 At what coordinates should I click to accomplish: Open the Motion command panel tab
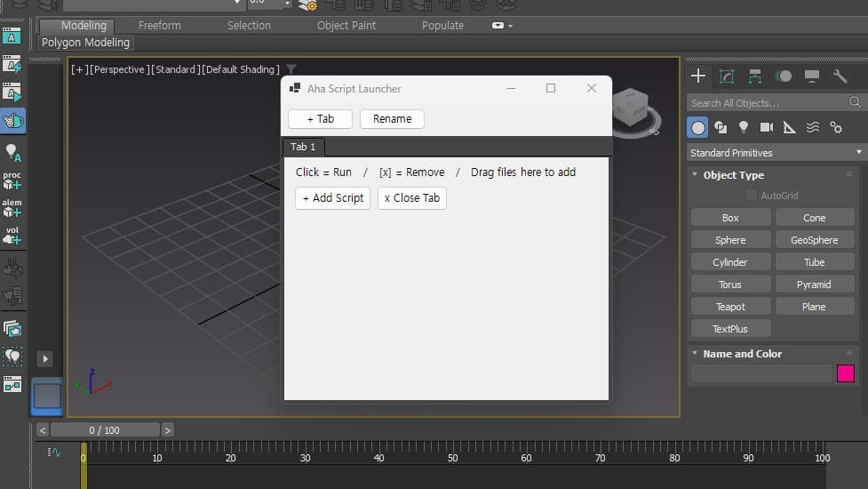(784, 76)
